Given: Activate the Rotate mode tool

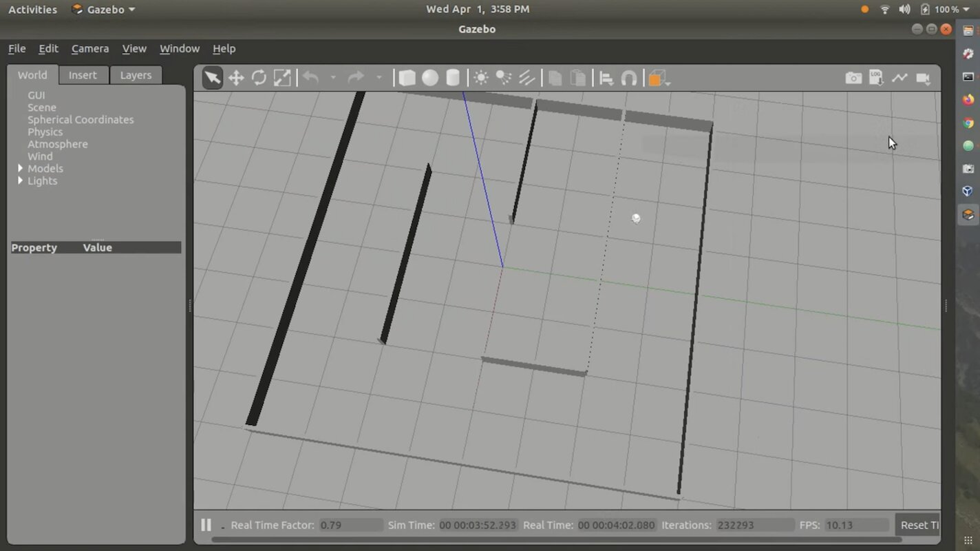Looking at the screenshot, I should (259, 78).
